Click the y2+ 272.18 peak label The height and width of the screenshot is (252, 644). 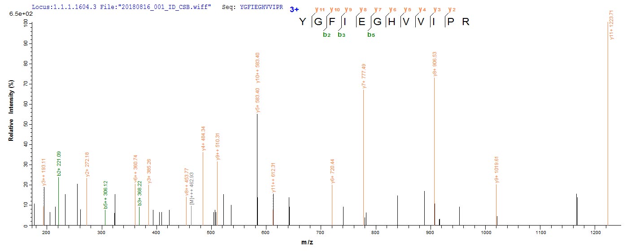click(x=87, y=165)
